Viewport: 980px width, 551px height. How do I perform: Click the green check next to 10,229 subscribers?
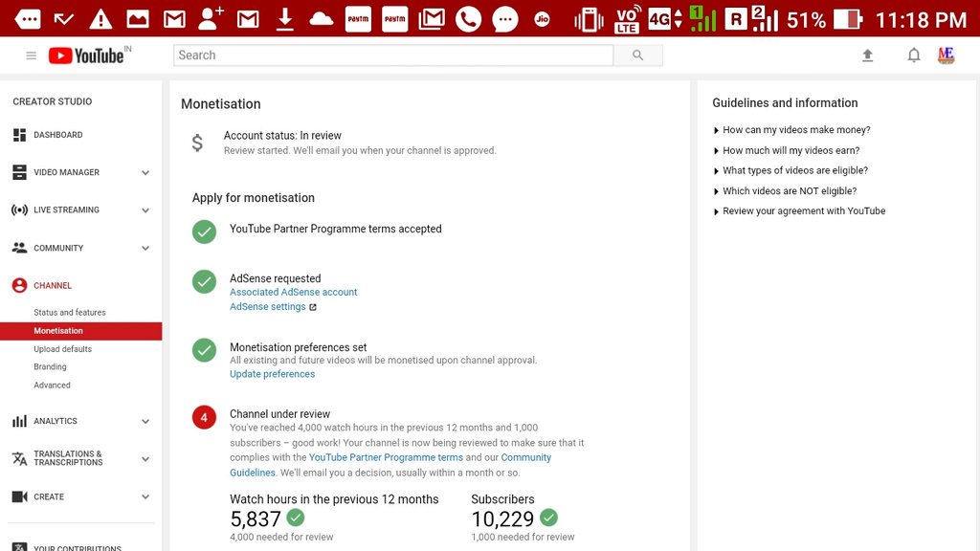(x=548, y=518)
